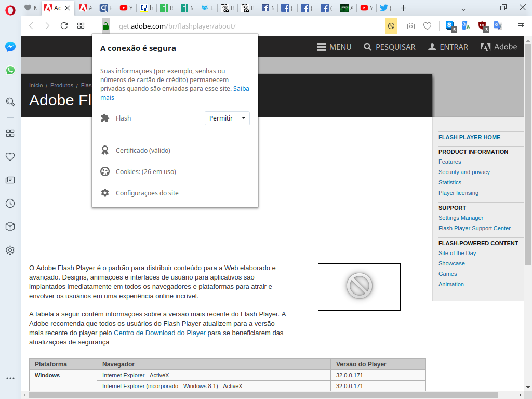Open the S extension with badge 5

point(450,26)
